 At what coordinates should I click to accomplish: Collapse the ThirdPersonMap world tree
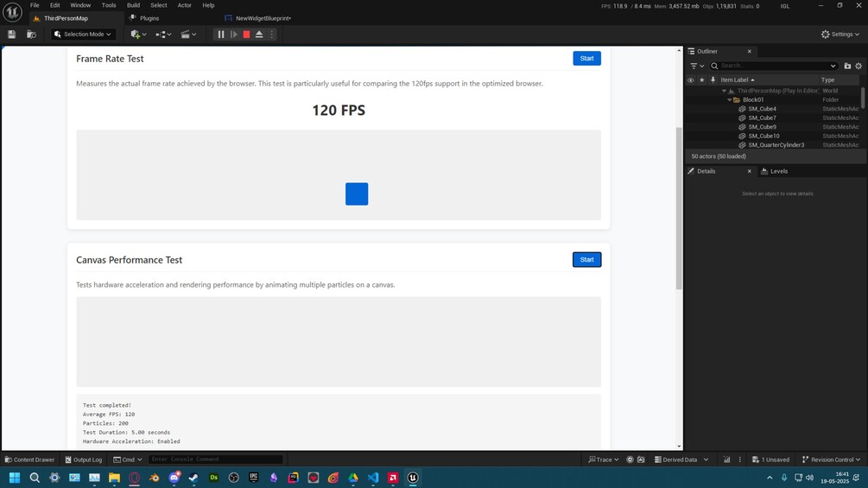tap(724, 91)
